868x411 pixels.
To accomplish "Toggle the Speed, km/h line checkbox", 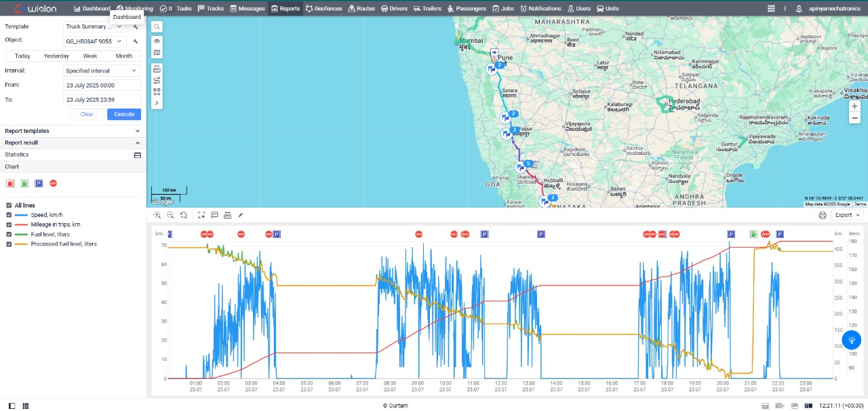I will click(9, 215).
